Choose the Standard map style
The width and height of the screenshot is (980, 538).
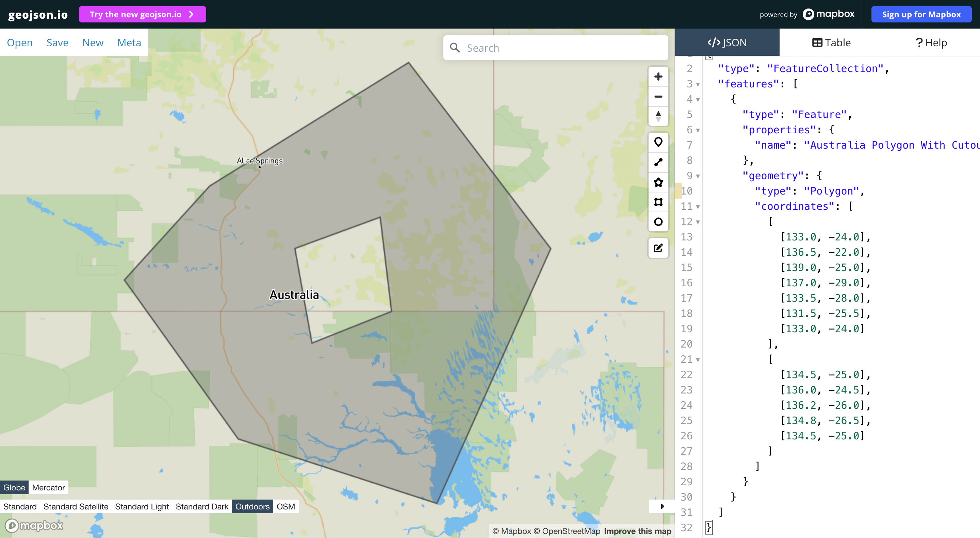20,506
